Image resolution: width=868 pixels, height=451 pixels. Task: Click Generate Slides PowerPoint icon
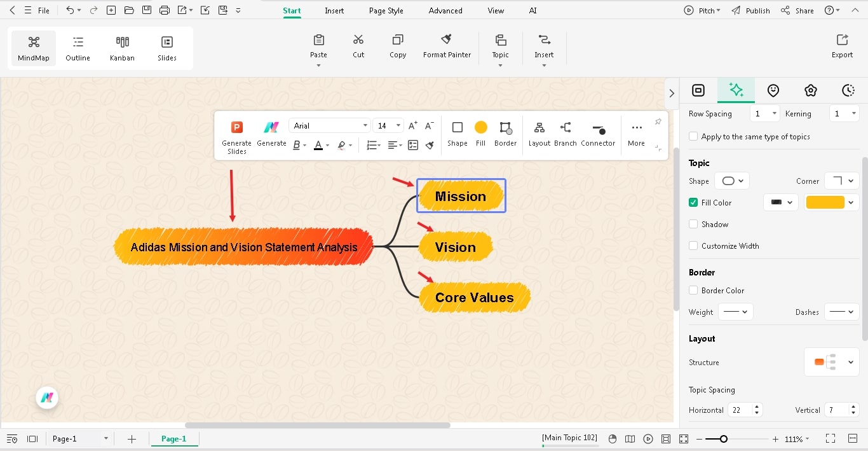click(237, 127)
